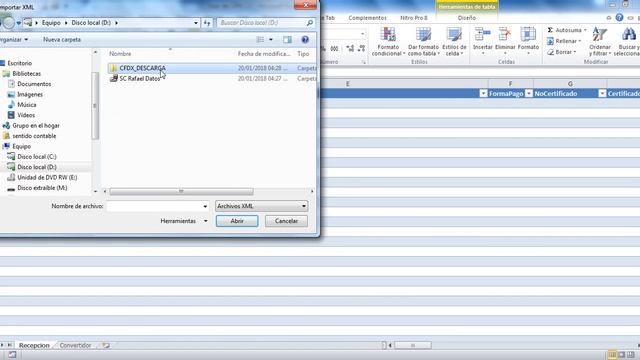Open NoCertificado filter dropdown arrow
This screenshot has height=360, width=640.
(602, 94)
